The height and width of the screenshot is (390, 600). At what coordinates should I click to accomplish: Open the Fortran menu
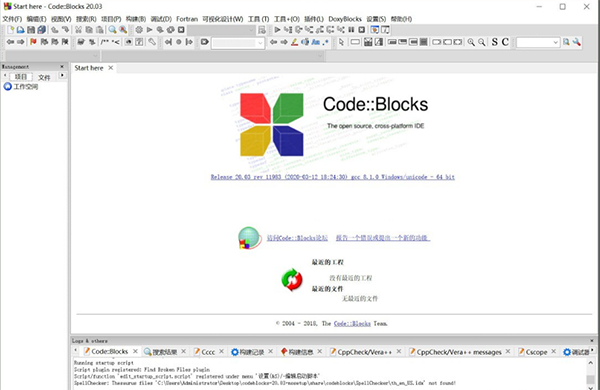tap(187, 19)
